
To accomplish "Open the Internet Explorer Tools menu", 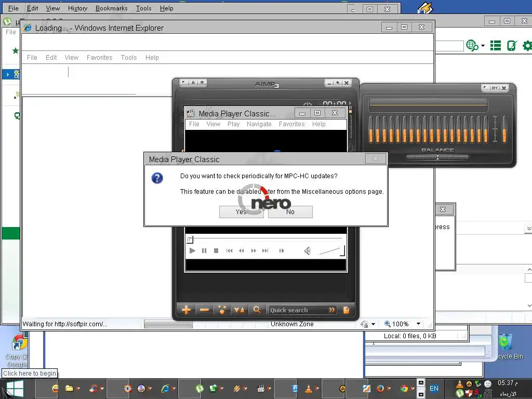I will coord(129,58).
